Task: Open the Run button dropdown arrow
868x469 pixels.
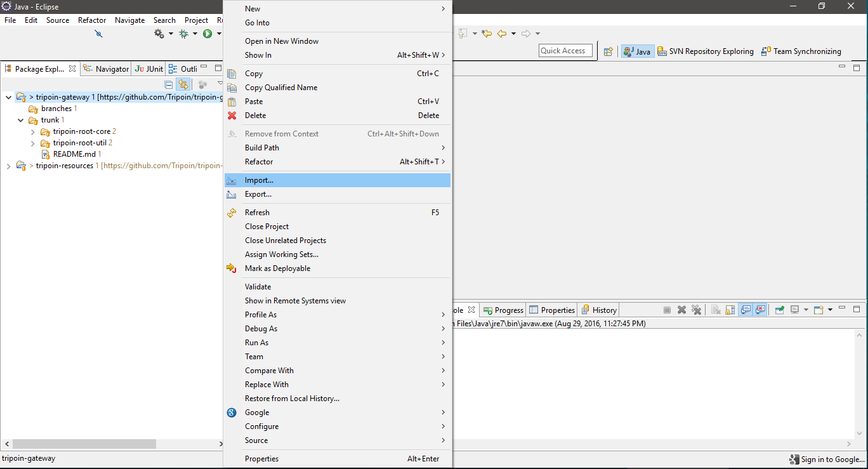Action: coord(219,34)
